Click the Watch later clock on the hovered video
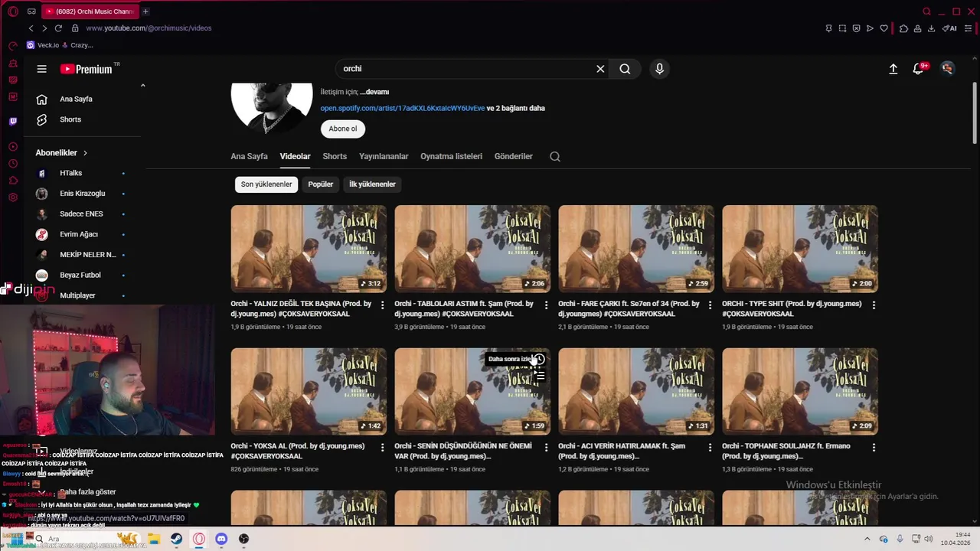 (x=539, y=360)
